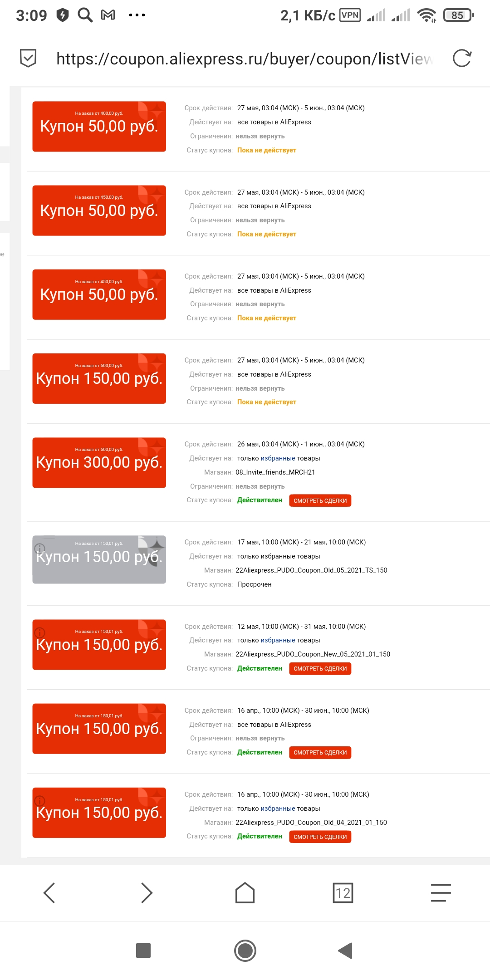
Task: Click СМОТРЕТЬ СДЕЛКИ for PUDO_Coupon_New_05_2021 coupon
Action: tap(320, 668)
